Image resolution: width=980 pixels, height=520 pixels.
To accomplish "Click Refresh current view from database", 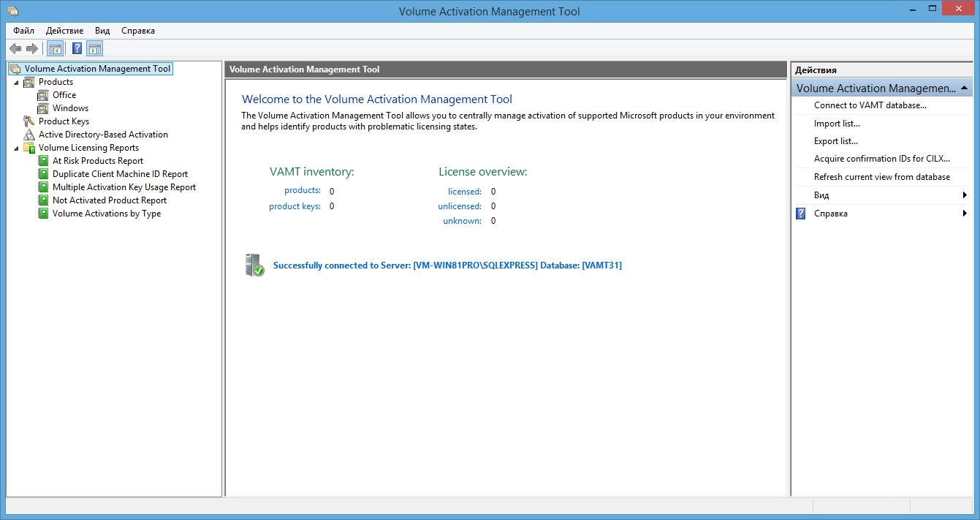I will [882, 177].
